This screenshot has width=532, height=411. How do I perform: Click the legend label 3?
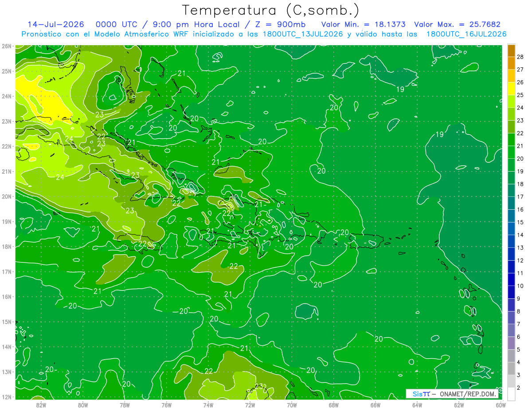pos(519,375)
